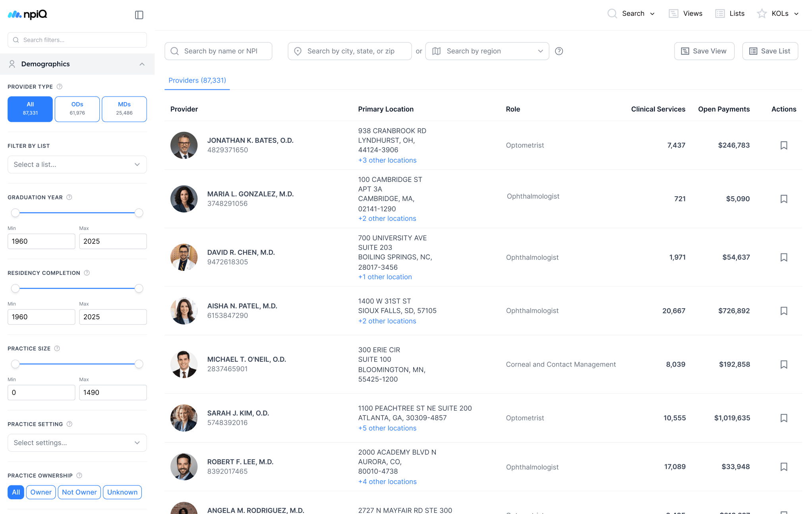Show Practice Size info icon

click(x=57, y=348)
